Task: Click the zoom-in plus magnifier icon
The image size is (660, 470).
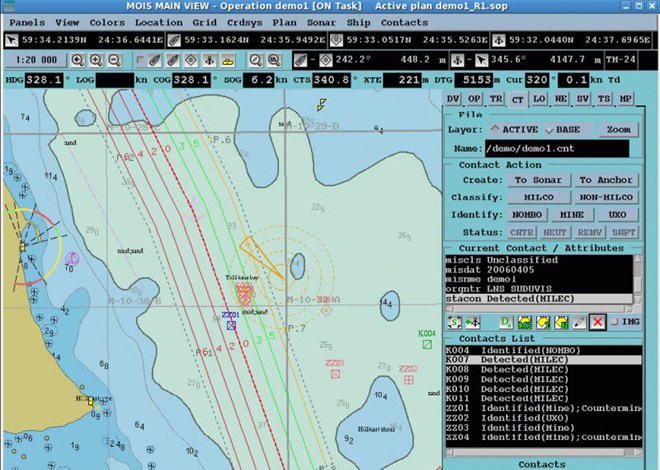Action: tap(96, 60)
